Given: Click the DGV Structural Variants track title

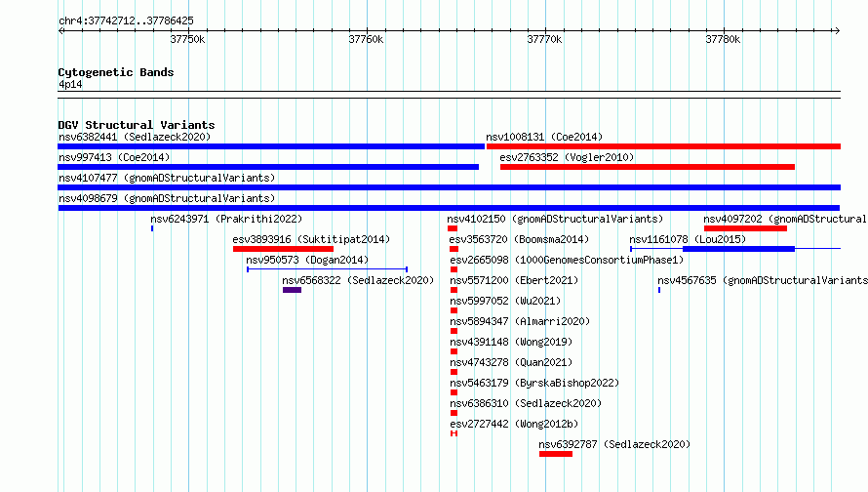Looking at the screenshot, I should tap(137, 125).
